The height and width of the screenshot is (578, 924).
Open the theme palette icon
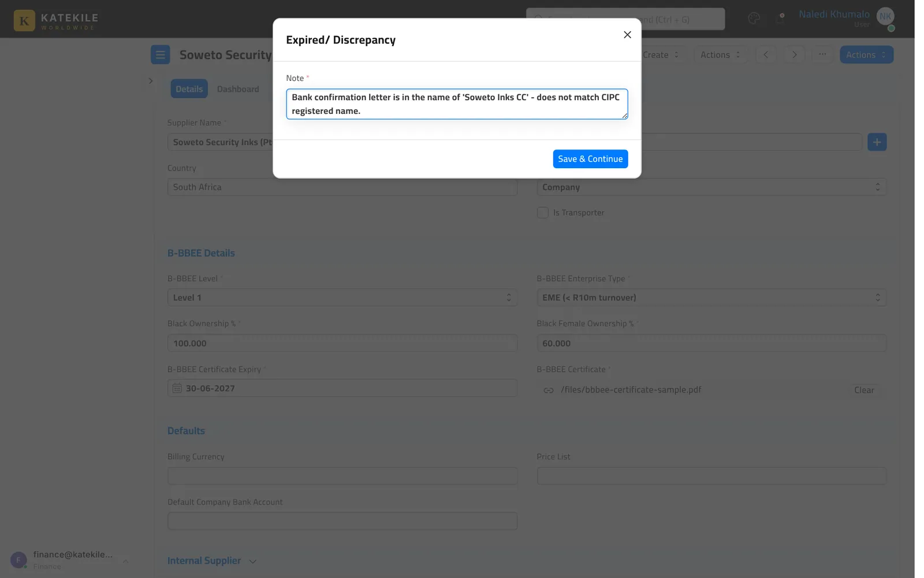(754, 18)
